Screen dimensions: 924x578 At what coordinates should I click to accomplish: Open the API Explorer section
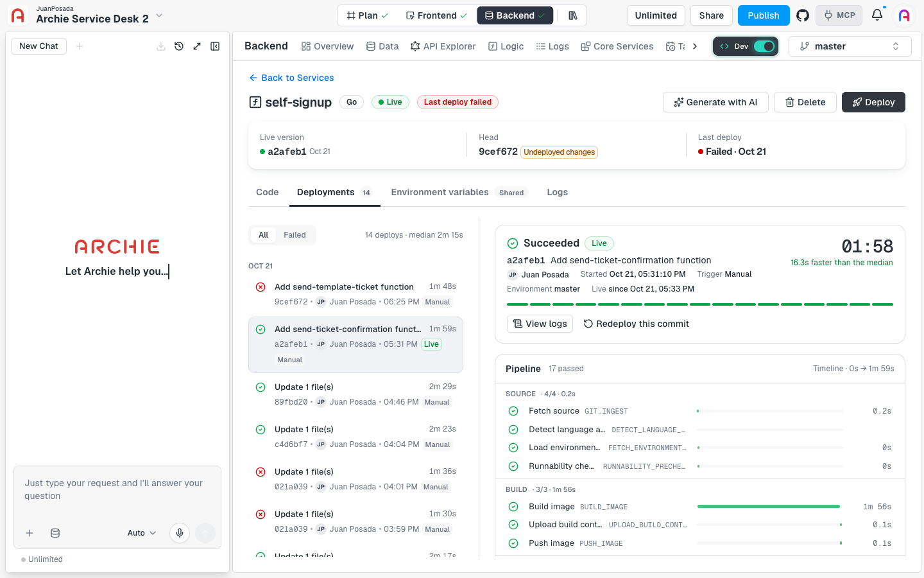pyautogui.click(x=443, y=46)
